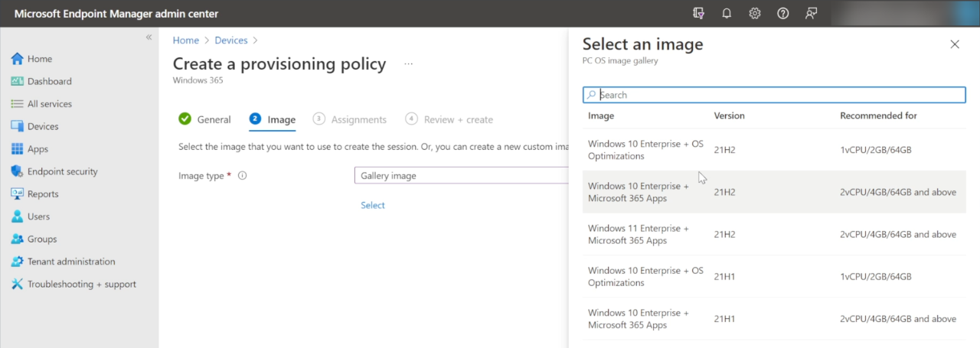Image resolution: width=980 pixels, height=348 pixels.
Task: Select Windows 10 Enterprise + Microsoft 365 Apps 21H1
Action: (x=774, y=318)
